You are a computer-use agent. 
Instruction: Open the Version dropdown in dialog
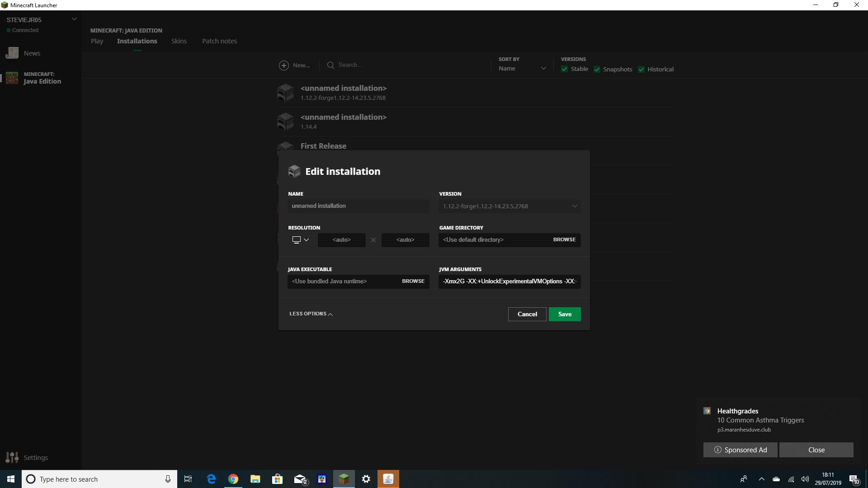[x=509, y=206]
